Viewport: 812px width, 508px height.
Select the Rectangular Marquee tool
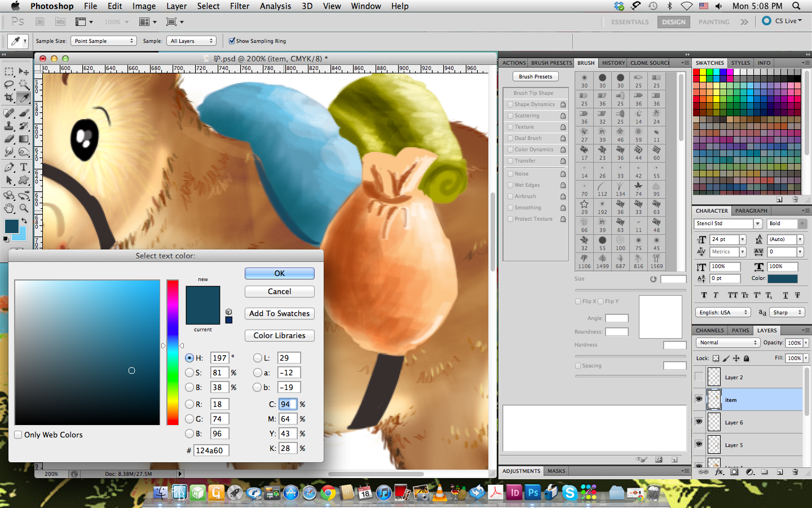pos(9,72)
